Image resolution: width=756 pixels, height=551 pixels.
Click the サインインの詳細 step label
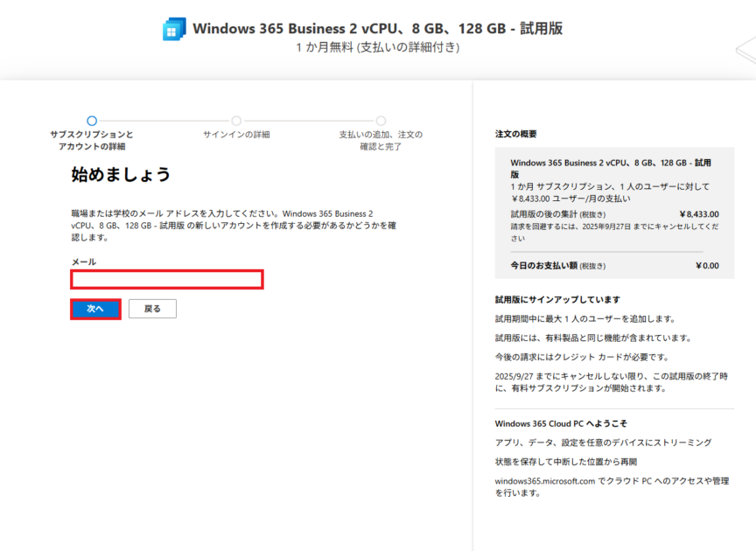click(236, 135)
